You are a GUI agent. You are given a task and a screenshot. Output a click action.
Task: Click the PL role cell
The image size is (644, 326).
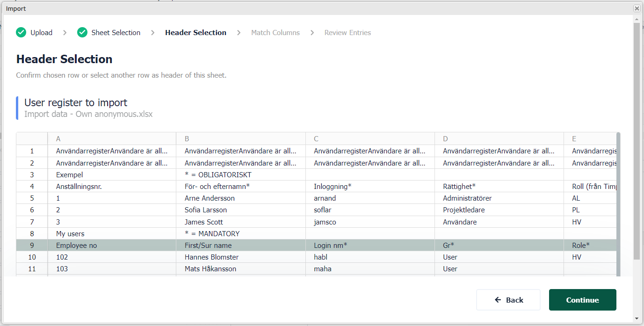590,210
